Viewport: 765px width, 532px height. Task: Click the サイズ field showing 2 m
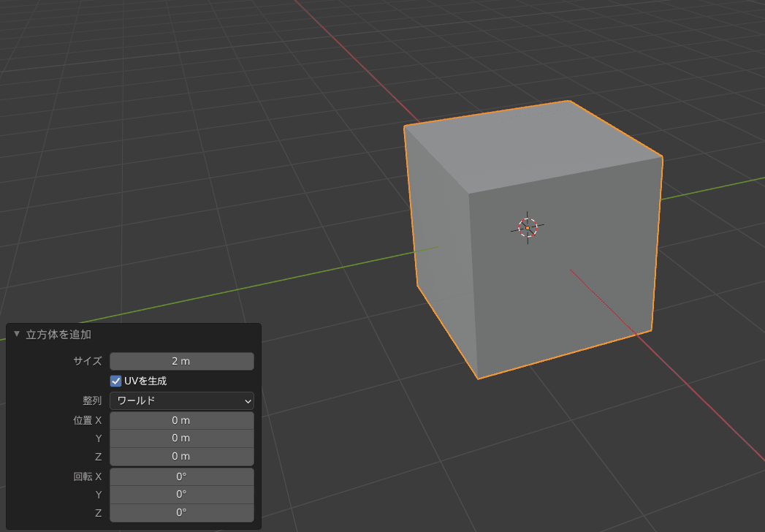click(181, 361)
